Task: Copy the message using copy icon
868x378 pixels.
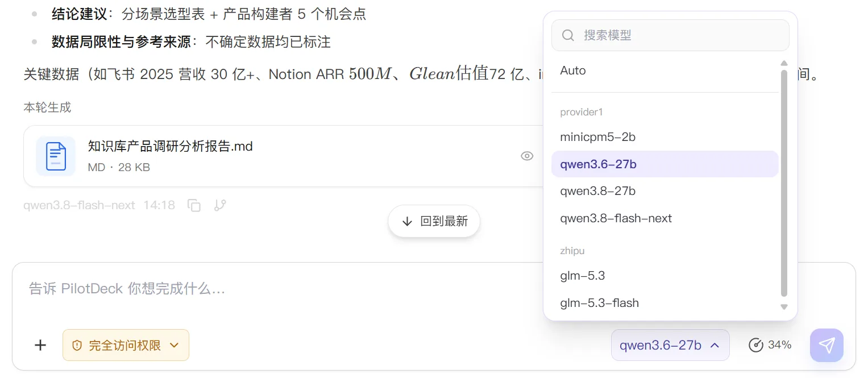Action: click(194, 205)
